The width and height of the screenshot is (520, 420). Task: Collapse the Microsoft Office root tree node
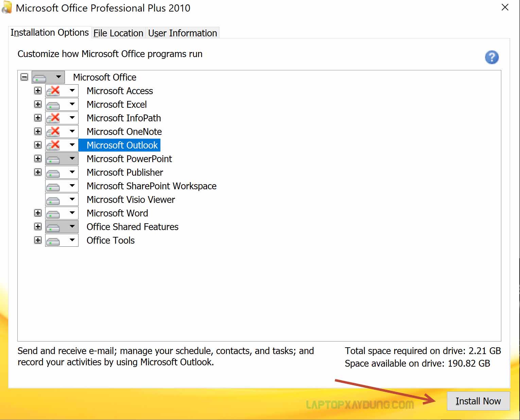(x=24, y=77)
